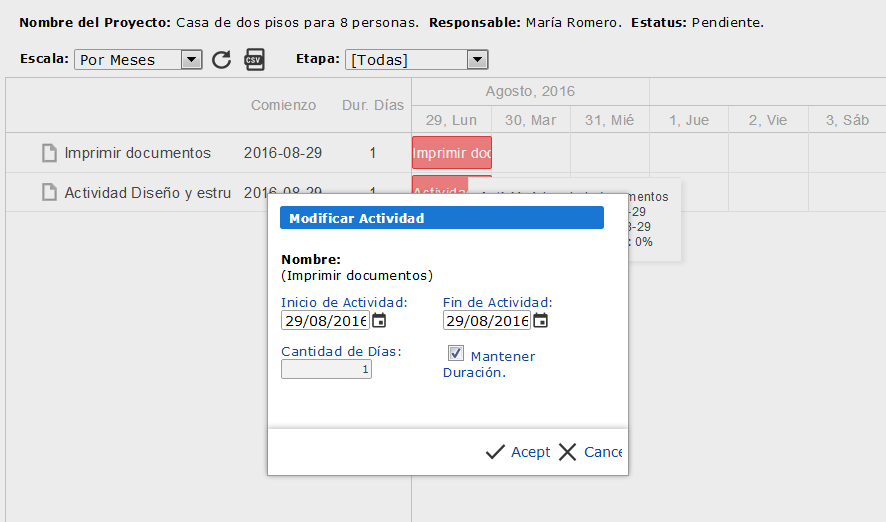Click the Comienzo column header
Screen dimensions: 886x522
click(x=283, y=105)
